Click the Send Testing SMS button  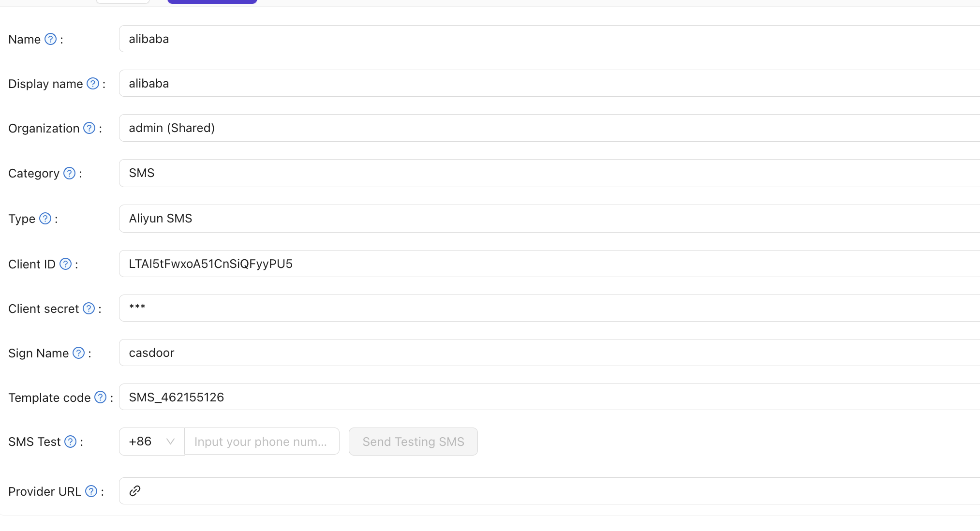click(x=413, y=441)
